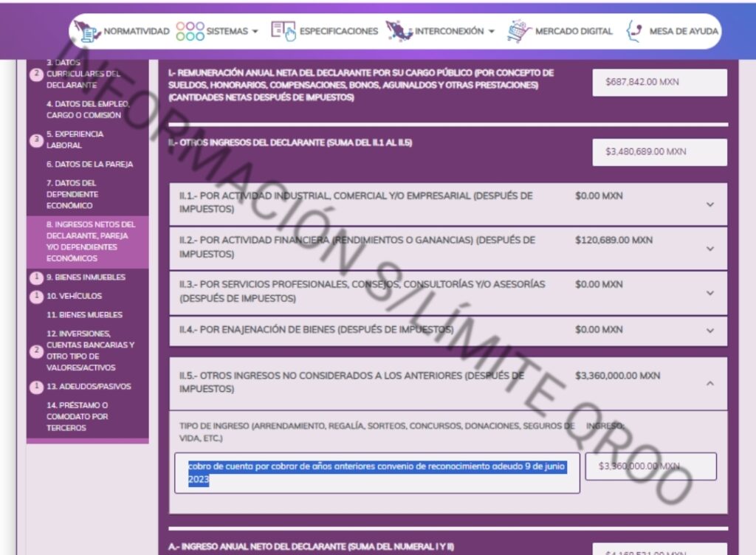Expand II.3 servicios profesionales section
Screen dimensions: 756x555
tap(709, 293)
